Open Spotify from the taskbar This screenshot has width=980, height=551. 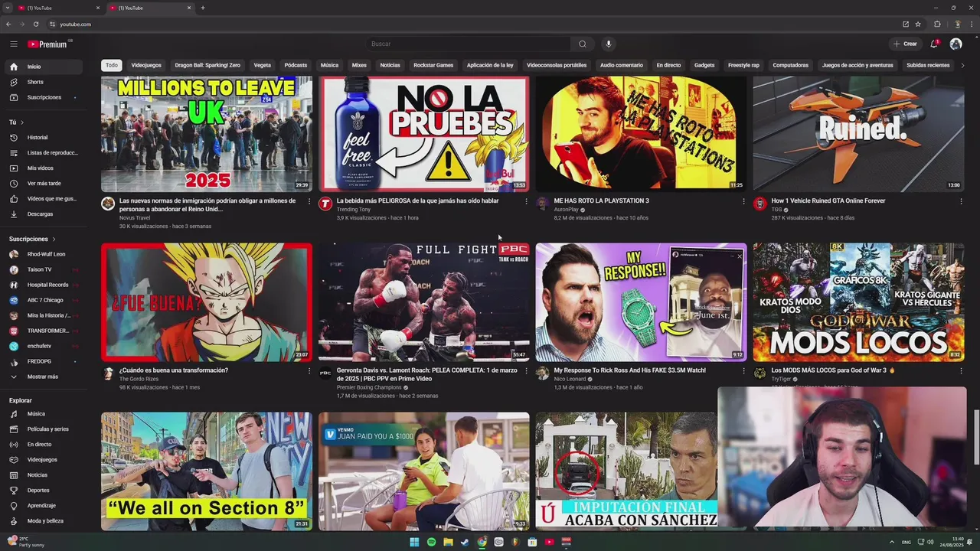coord(431,542)
